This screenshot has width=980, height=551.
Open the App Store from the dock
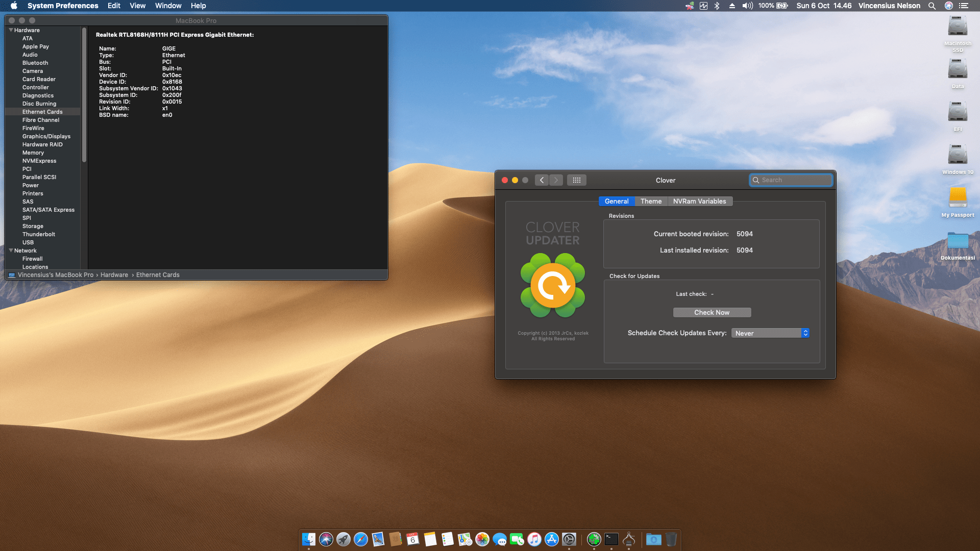tap(552, 539)
